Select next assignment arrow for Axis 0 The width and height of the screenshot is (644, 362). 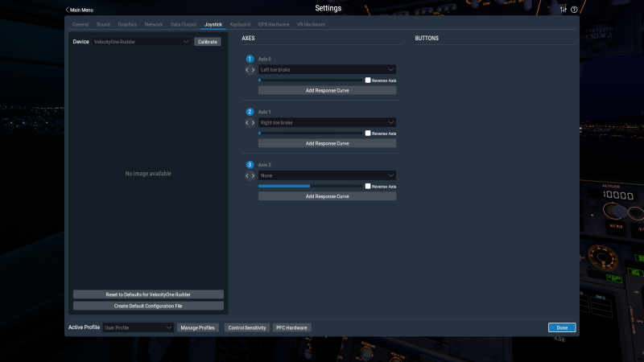coord(253,70)
